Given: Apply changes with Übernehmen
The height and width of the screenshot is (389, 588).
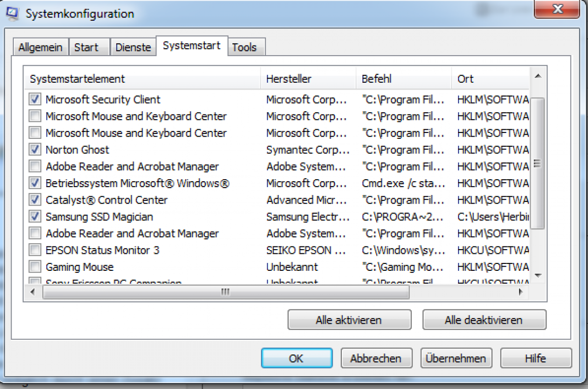Looking at the screenshot, I should [456, 358].
